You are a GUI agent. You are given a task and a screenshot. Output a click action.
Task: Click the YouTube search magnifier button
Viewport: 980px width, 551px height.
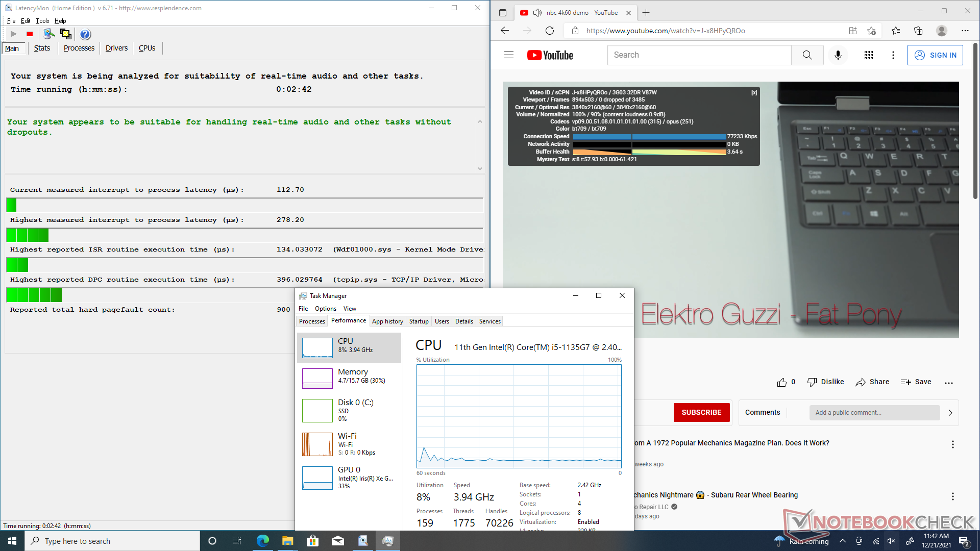pyautogui.click(x=807, y=55)
